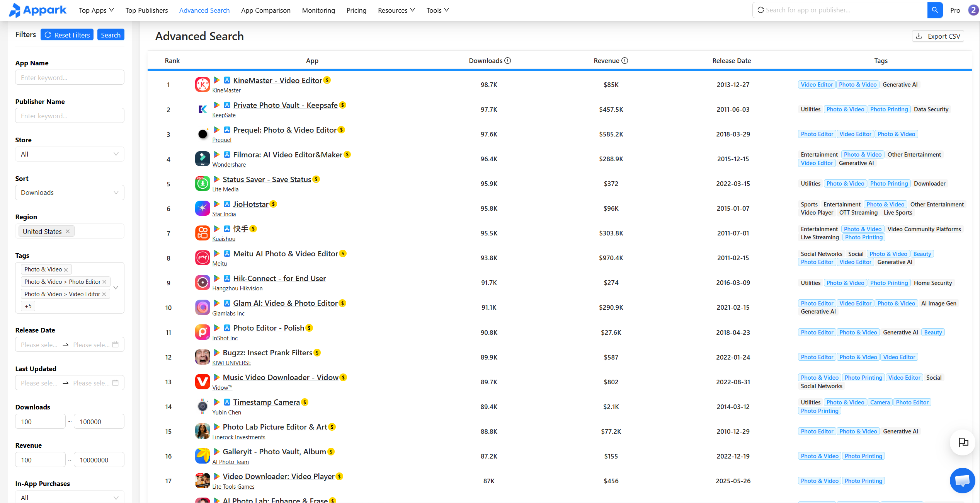Image resolution: width=980 pixels, height=503 pixels.
Task: Click the blue search magnifier button
Action: tap(935, 10)
